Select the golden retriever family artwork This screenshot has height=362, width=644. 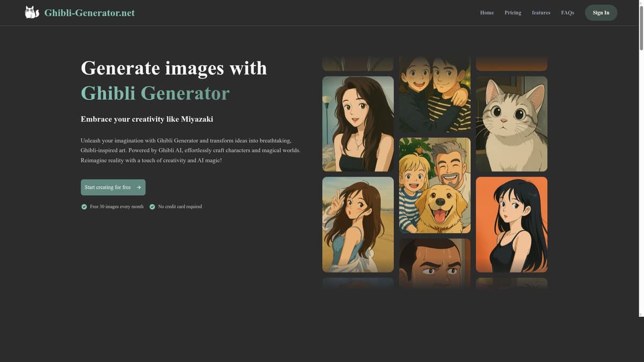tap(435, 186)
